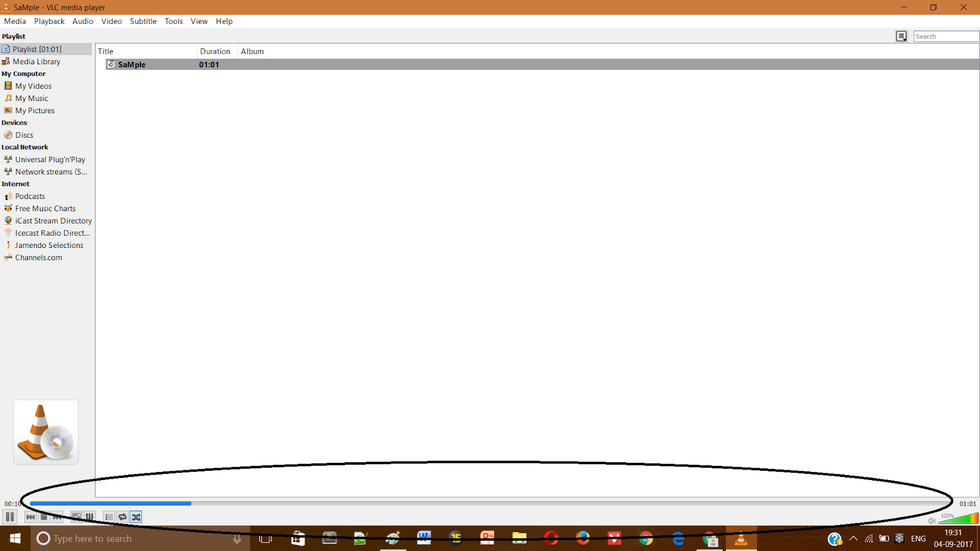Mute audio using the speaker icon
This screenshot has width=980, height=551.
point(932,520)
